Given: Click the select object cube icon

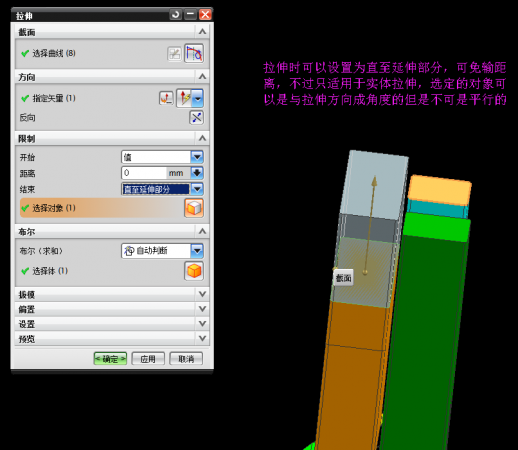Looking at the screenshot, I should [x=194, y=208].
